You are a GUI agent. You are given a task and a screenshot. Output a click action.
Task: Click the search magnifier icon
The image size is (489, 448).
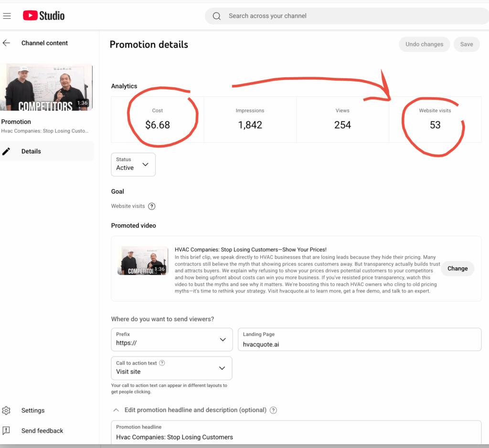(217, 16)
